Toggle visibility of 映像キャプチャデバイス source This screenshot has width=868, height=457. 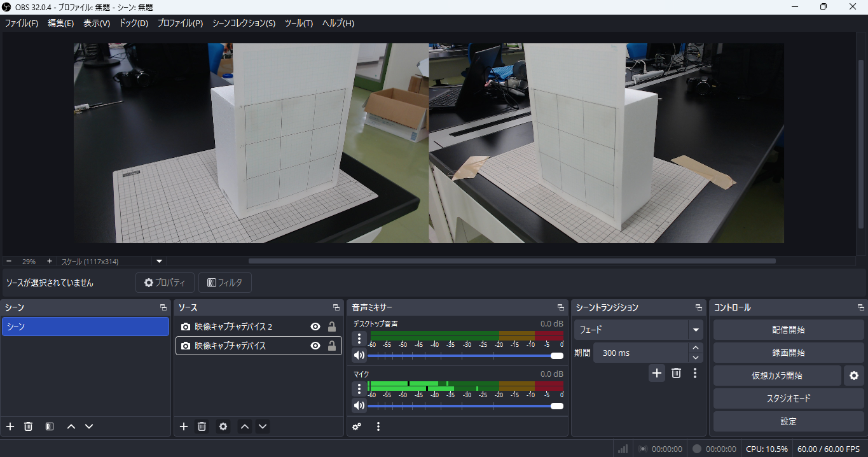315,346
